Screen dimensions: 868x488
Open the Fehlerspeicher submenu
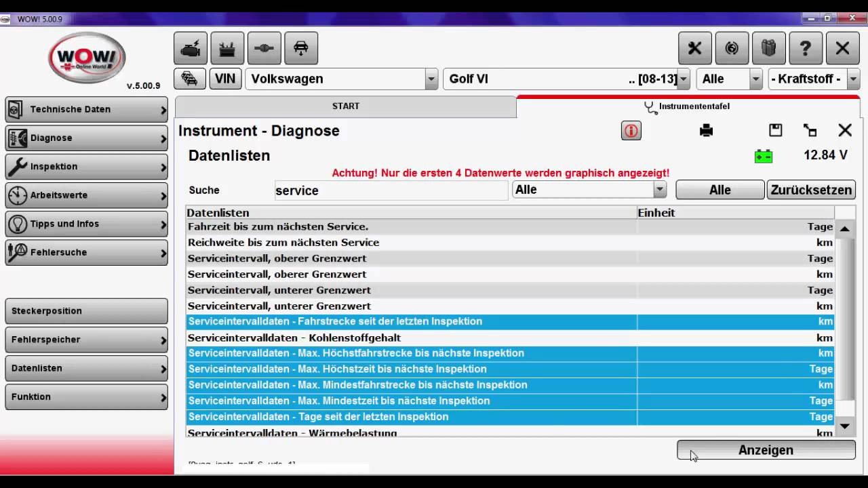coord(87,340)
